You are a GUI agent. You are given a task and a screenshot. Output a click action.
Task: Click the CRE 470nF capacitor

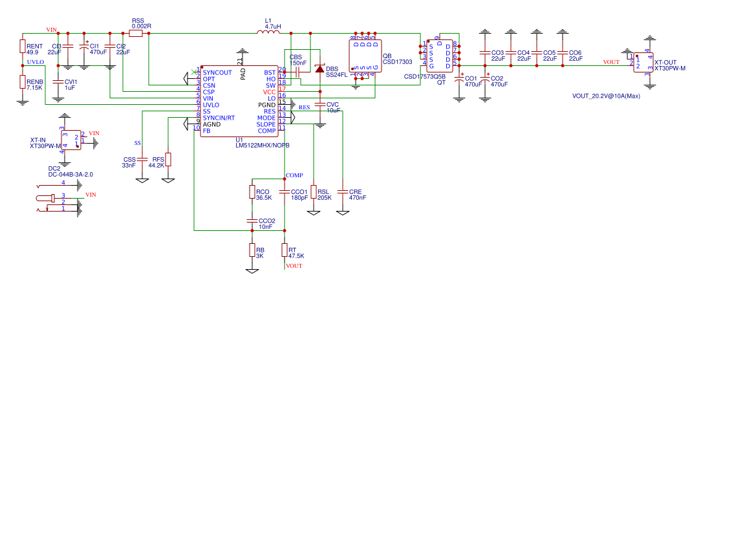click(x=343, y=192)
